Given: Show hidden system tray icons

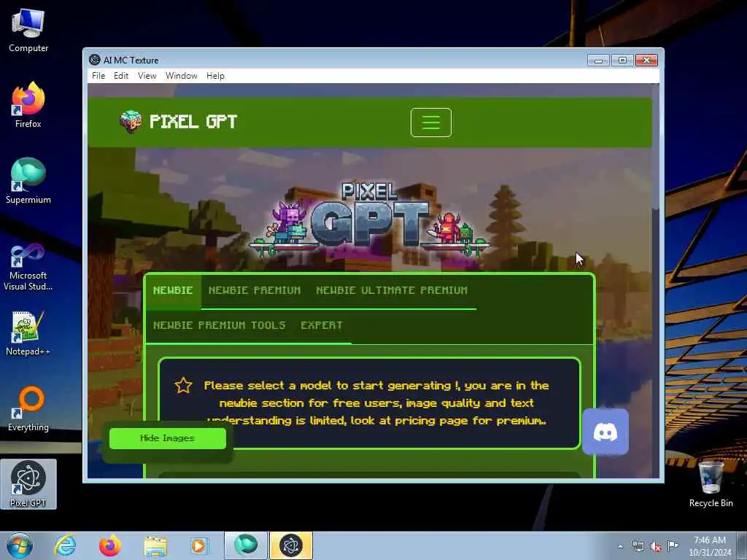Looking at the screenshot, I should [620, 547].
